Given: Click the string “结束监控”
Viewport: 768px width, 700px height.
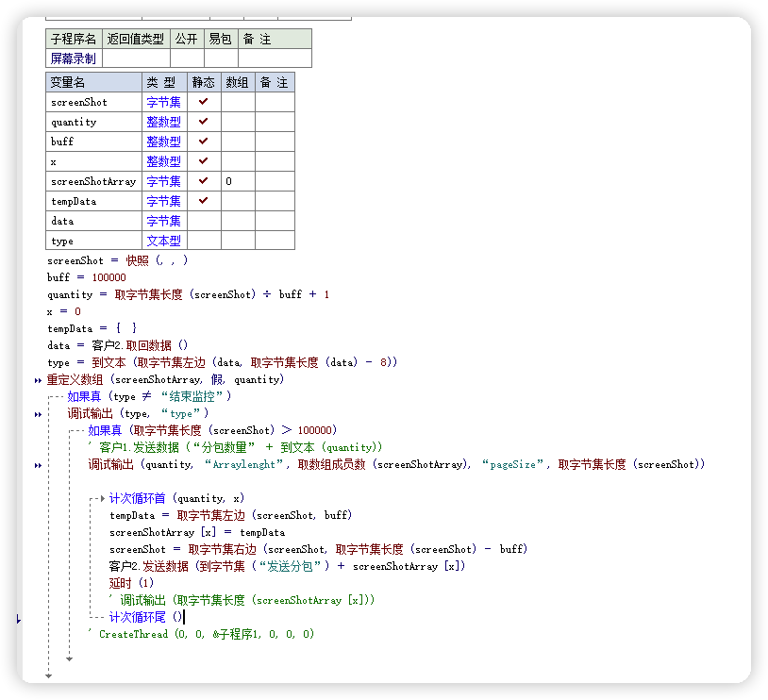Looking at the screenshot, I should [x=192, y=396].
